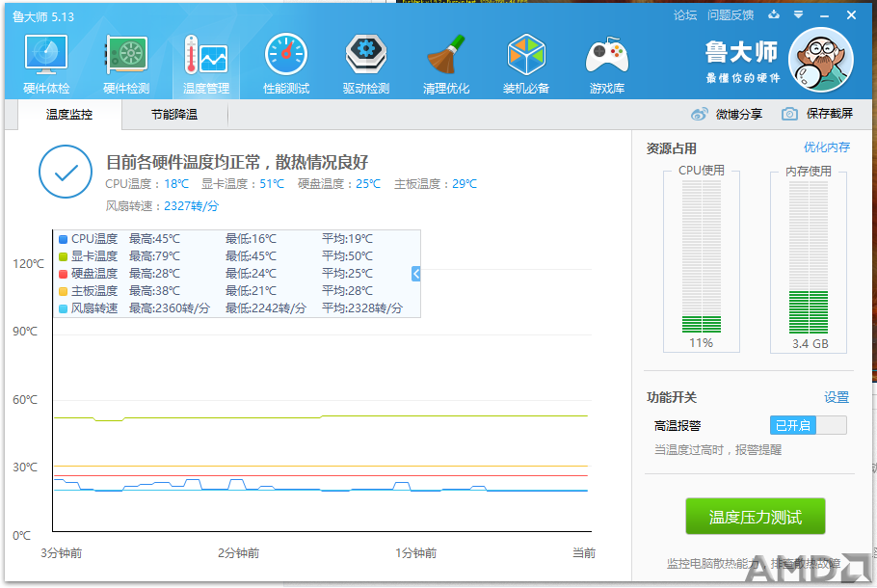This screenshot has width=877, height=588.
Task: Click the 主板温度 29℃ reading
Action: pos(436,183)
